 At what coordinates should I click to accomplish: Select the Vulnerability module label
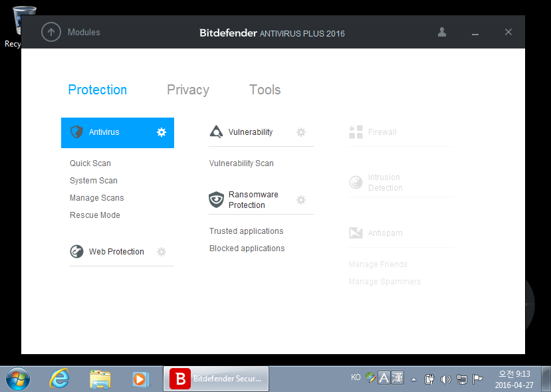(251, 132)
